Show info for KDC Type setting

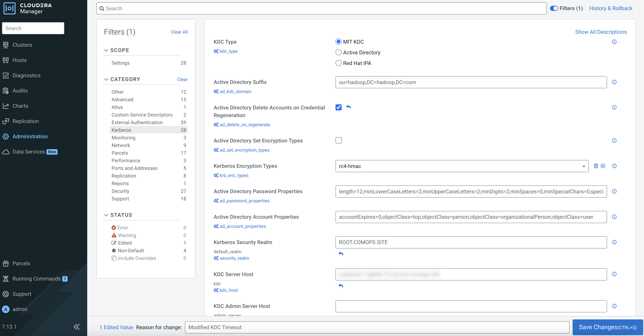pyautogui.click(x=614, y=42)
